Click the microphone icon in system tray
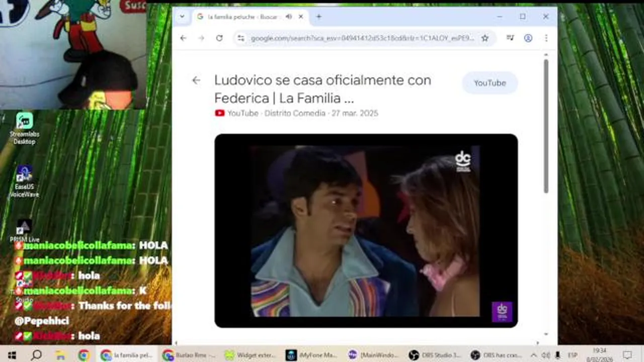This screenshot has width=644, height=362. pyautogui.click(x=557, y=355)
